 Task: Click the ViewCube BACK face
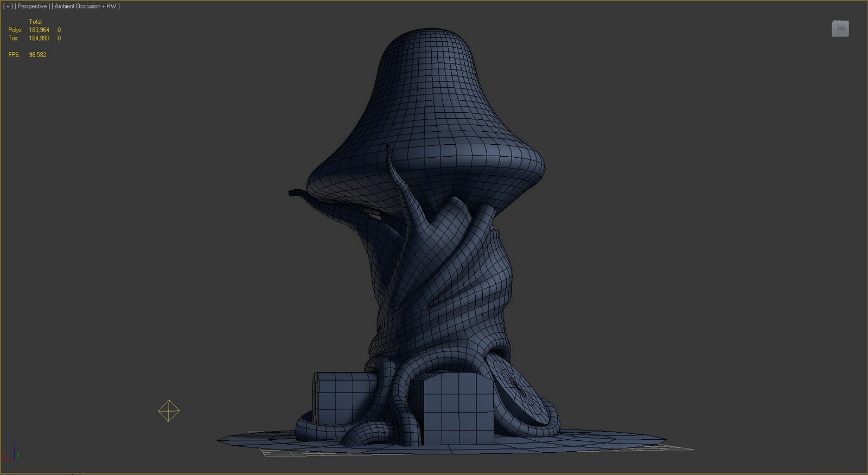840,29
